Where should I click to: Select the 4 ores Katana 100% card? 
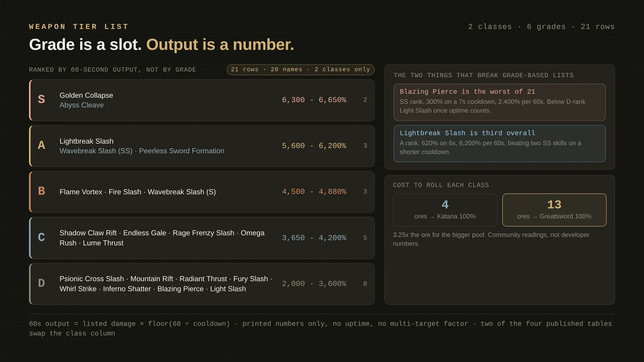tap(445, 210)
